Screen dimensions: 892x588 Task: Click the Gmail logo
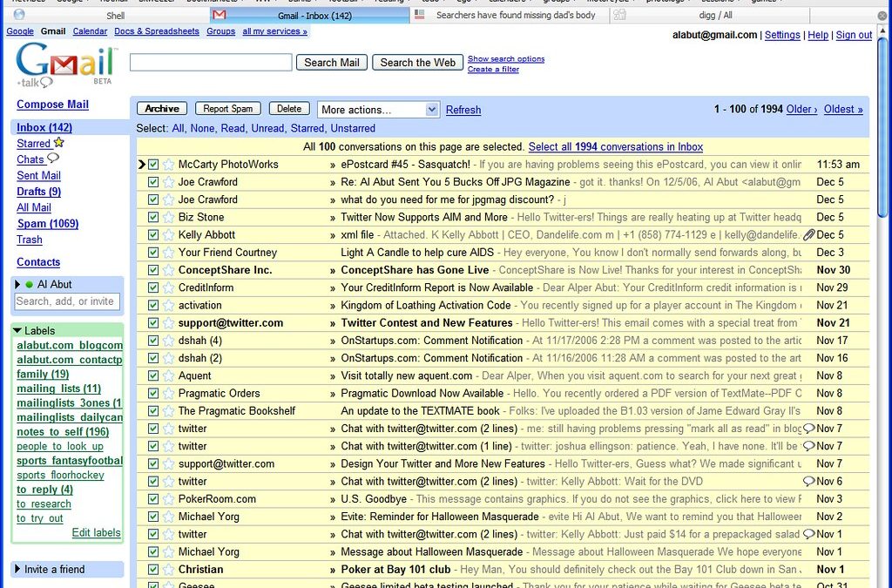click(64, 64)
